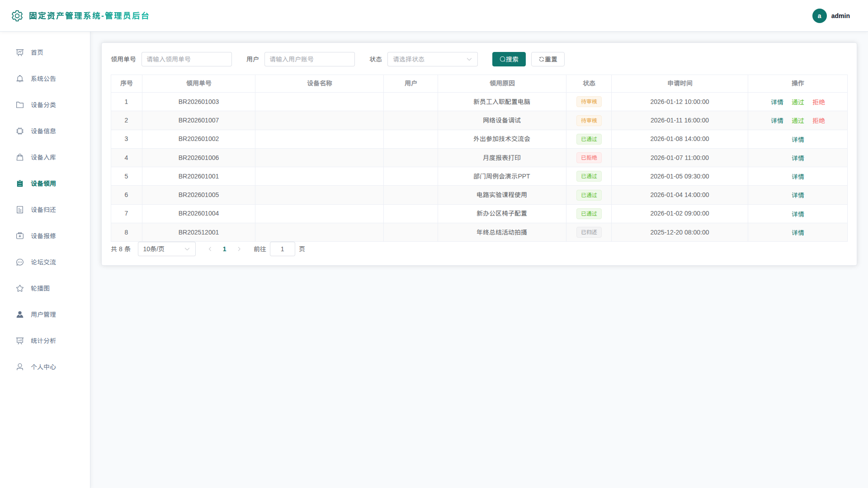Click the 个人中心 user icon
The image size is (868, 488).
(20, 367)
